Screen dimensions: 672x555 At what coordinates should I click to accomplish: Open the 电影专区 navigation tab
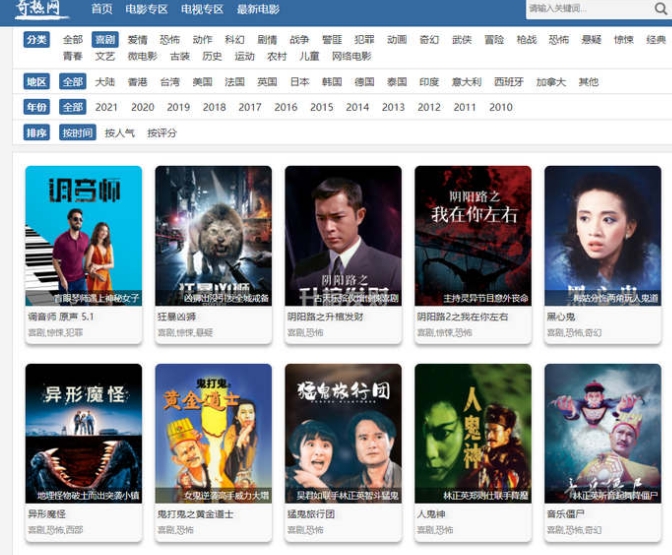(x=147, y=9)
